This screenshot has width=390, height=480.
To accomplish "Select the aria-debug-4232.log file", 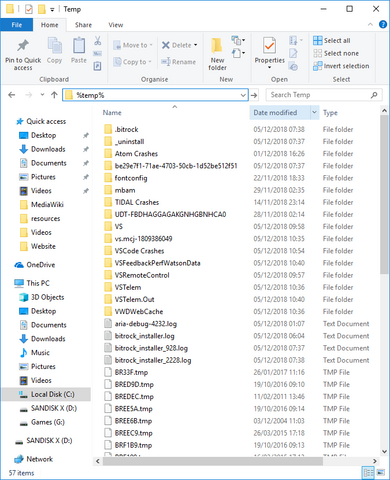I will coord(146,324).
